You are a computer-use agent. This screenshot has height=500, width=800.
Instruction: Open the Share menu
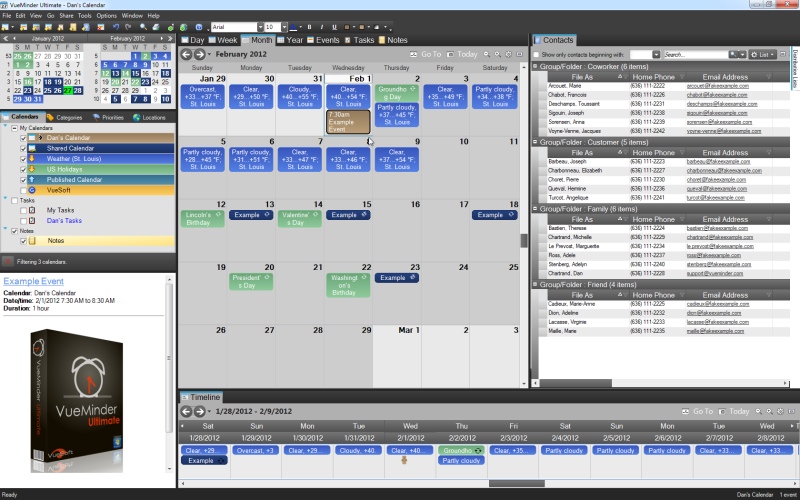pyautogui.click(x=66, y=16)
